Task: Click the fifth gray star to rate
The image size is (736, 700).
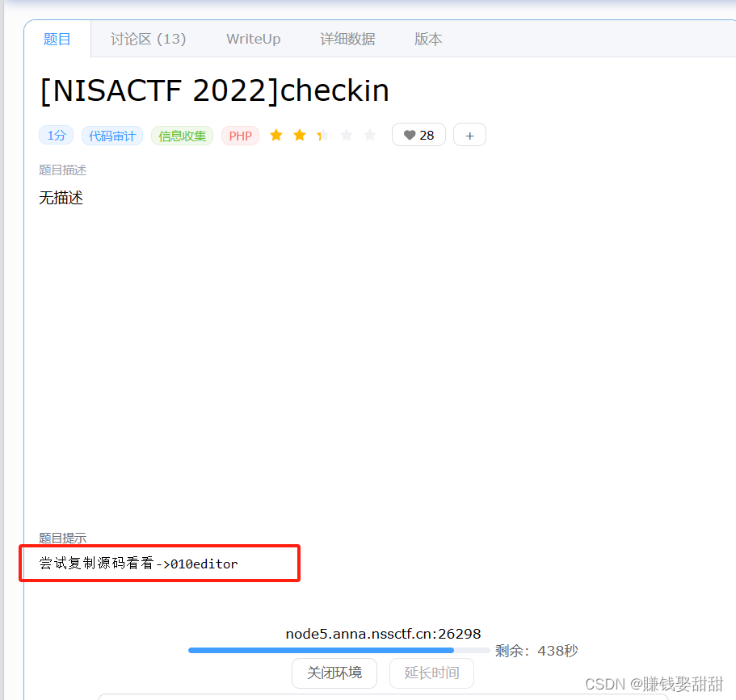Action: click(369, 135)
